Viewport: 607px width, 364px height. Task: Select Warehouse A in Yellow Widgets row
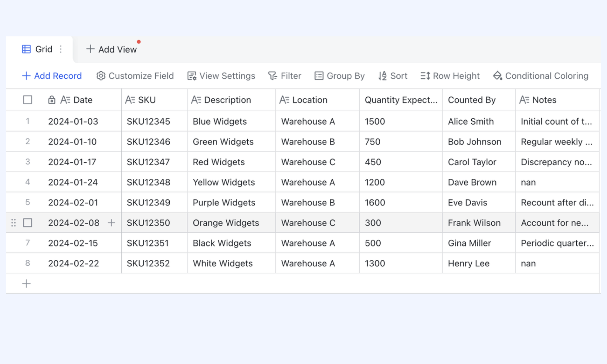click(x=317, y=182)
